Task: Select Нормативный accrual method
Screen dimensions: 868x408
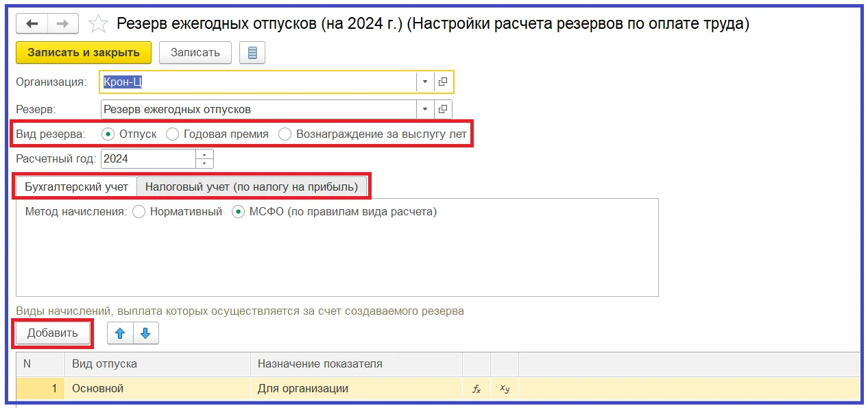Action: (139, 212)
